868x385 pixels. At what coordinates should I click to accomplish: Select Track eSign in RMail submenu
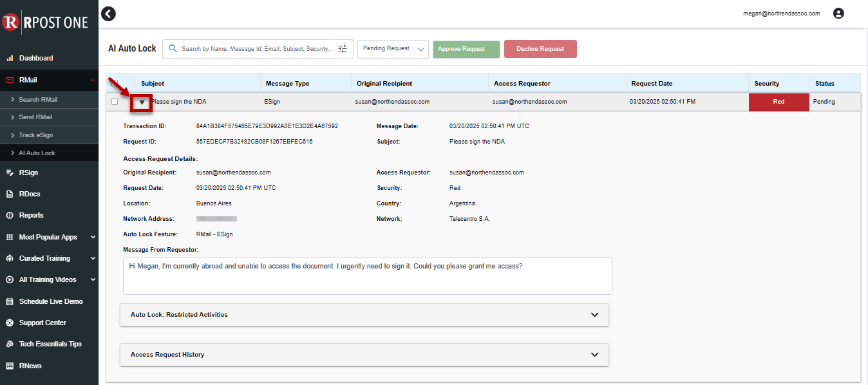(35, 135)
